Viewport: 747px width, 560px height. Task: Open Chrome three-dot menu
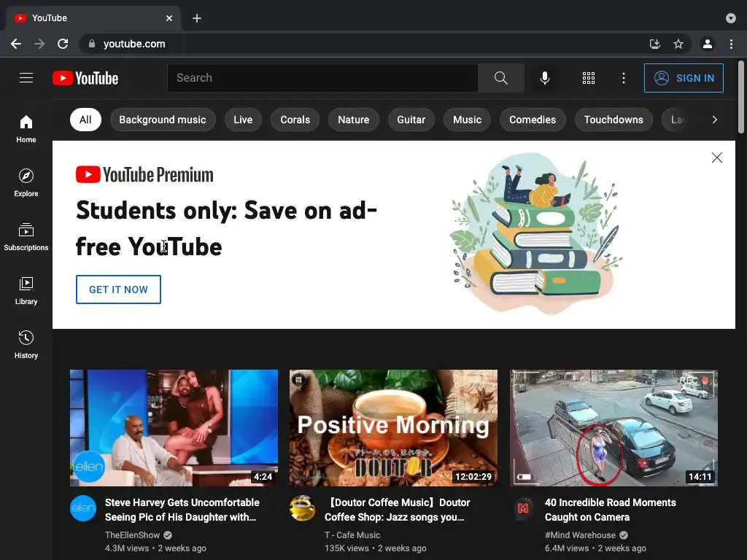pyautogui.click(x=731, y=44)
